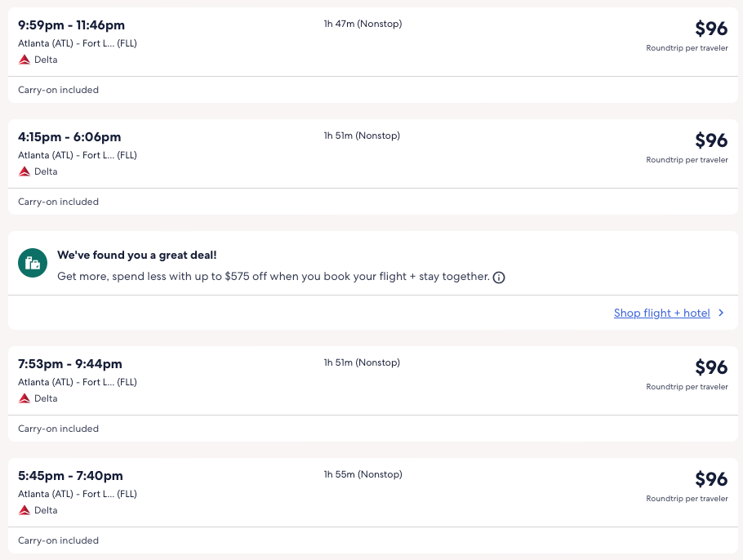Select the 7:53pm - 9:44pm flight
The height and width of the screenshot is (560, 743).
[70, 364]
